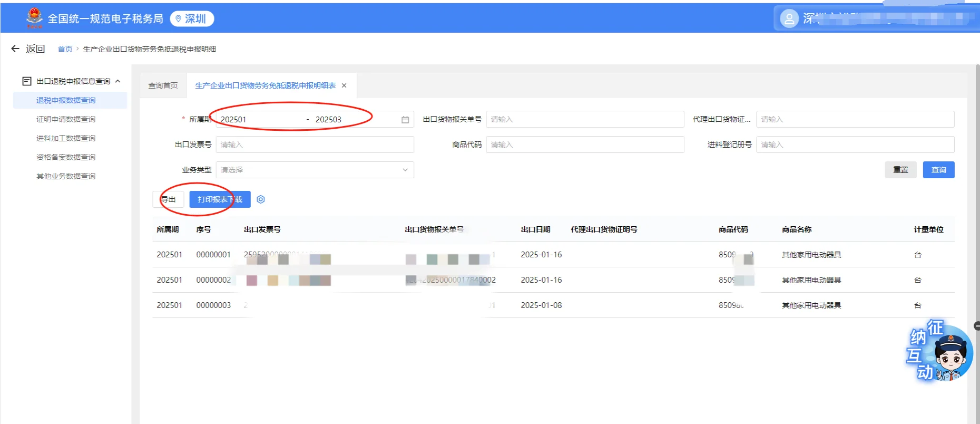Click the tax bureau emblem logo
This screenshot has height=424, width=980.
[x=35, y=18]
